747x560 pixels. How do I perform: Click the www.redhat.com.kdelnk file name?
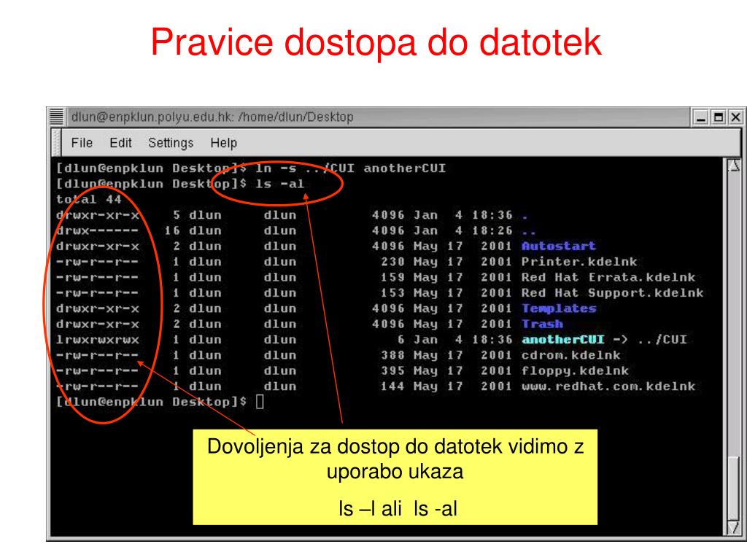coord(608,386)
